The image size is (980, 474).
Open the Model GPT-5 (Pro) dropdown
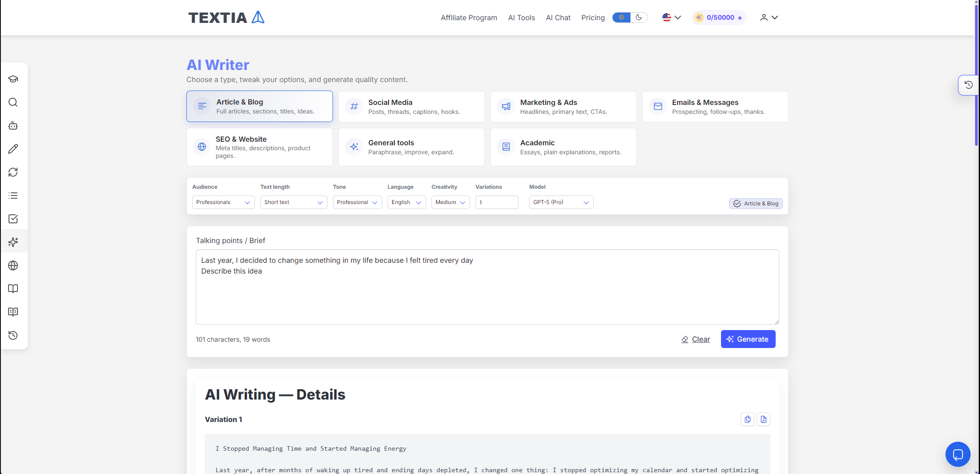(561, 202)
